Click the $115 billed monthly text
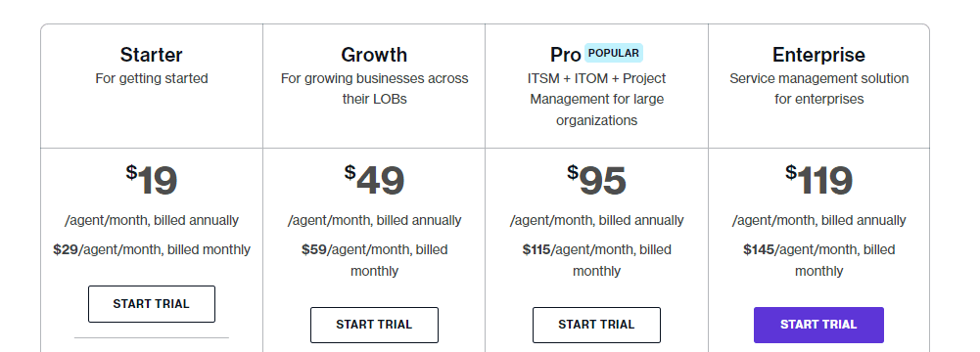Image resolution: width=980 pixels, height=352 pixels. pyautogui.click(x=596, y=260)
